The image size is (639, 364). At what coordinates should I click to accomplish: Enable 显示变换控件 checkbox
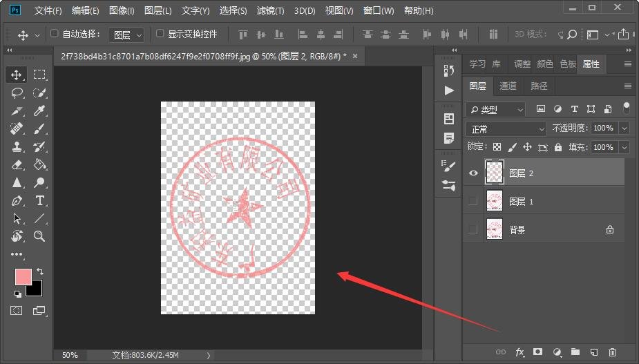(x=160, y=33)
